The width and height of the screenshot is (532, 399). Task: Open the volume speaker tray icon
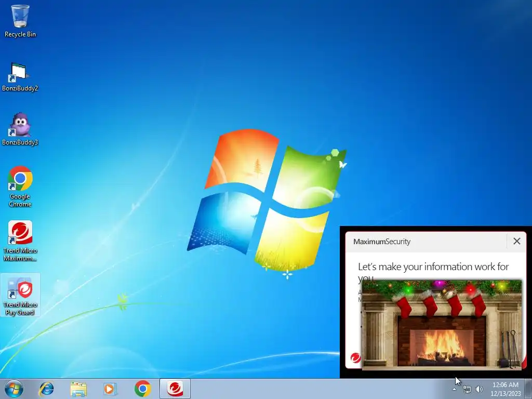point(479,390)
